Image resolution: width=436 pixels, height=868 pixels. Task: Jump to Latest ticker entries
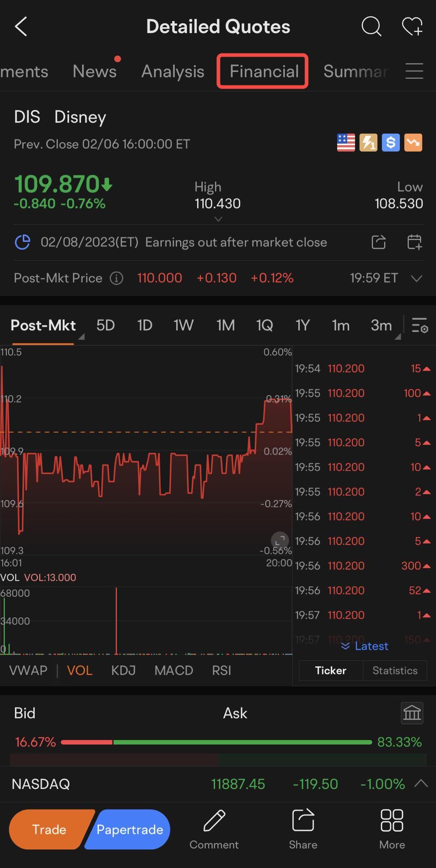tap(365, 646)
